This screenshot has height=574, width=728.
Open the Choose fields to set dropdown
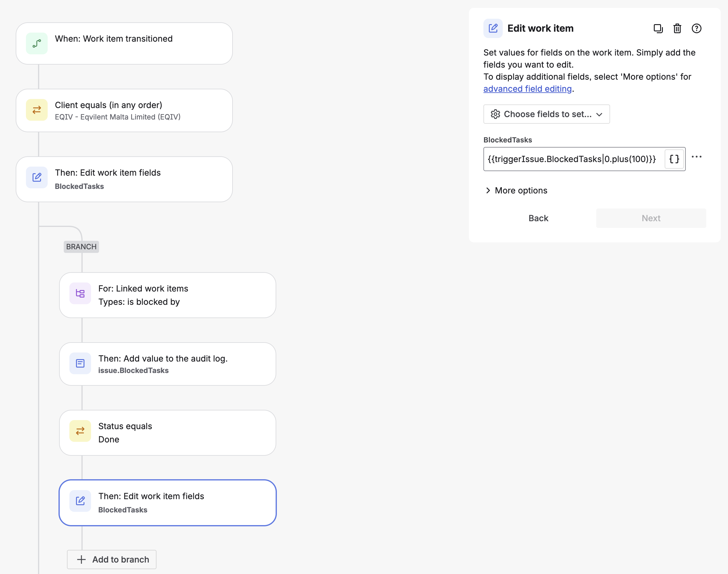click(546, 114)
